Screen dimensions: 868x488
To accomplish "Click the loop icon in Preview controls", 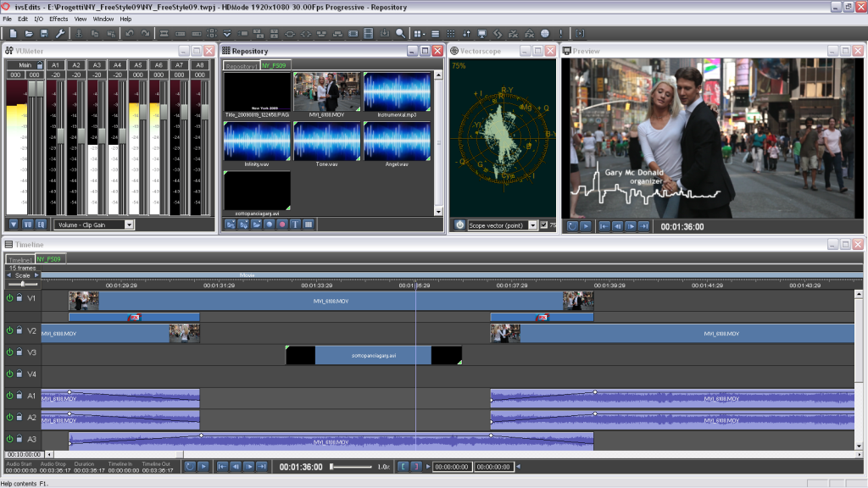I will click(572, 226).
